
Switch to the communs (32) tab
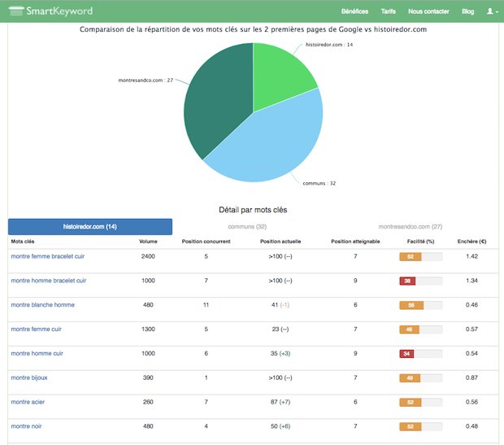coord(247,226)
